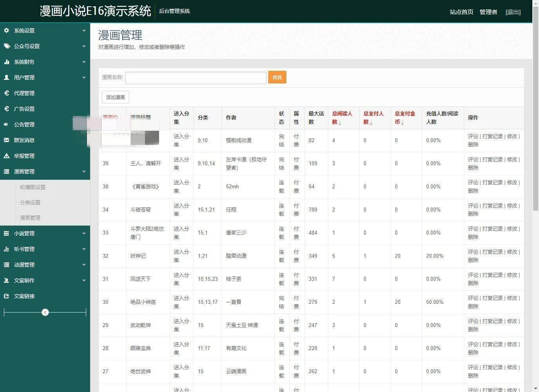Focus the 漫画名称 search input field
The height and width of the screenshot is (392, 539).
pos(196,78)
